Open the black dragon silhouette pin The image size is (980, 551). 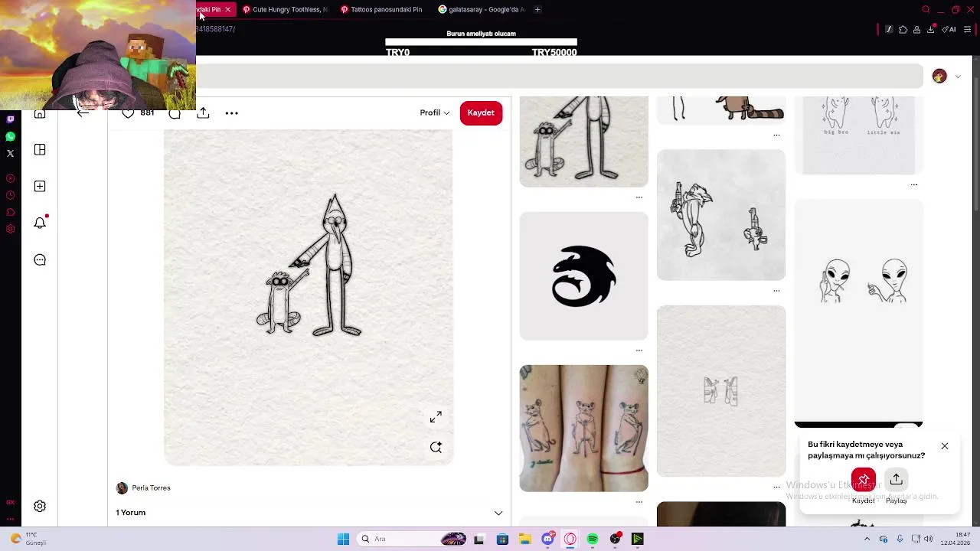coord(583,276)
